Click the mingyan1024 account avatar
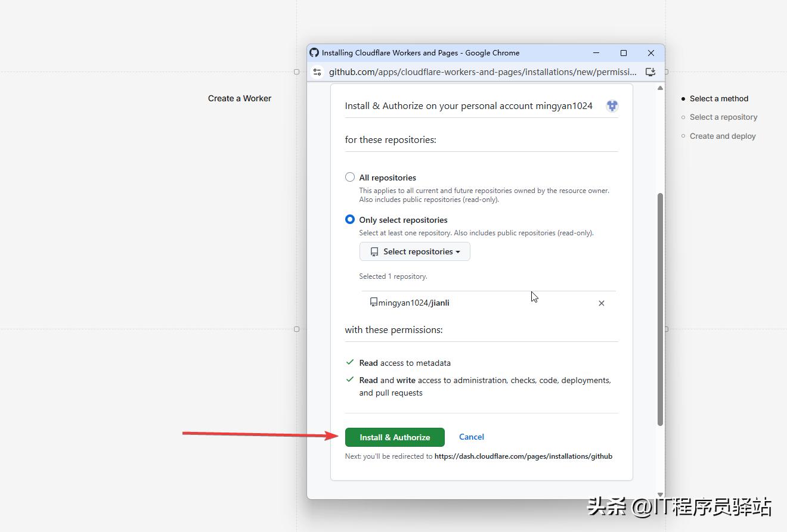 tap(612, 106)
